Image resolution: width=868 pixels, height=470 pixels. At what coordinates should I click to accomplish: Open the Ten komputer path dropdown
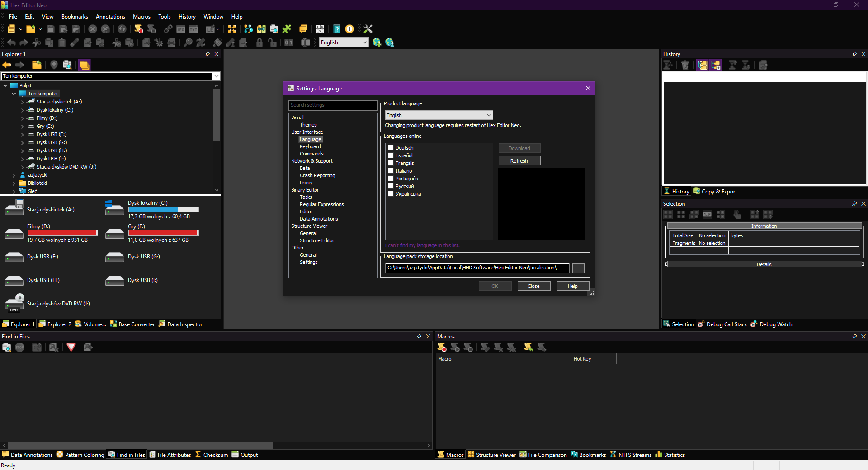pyautogui.click(x=216, y=76)
